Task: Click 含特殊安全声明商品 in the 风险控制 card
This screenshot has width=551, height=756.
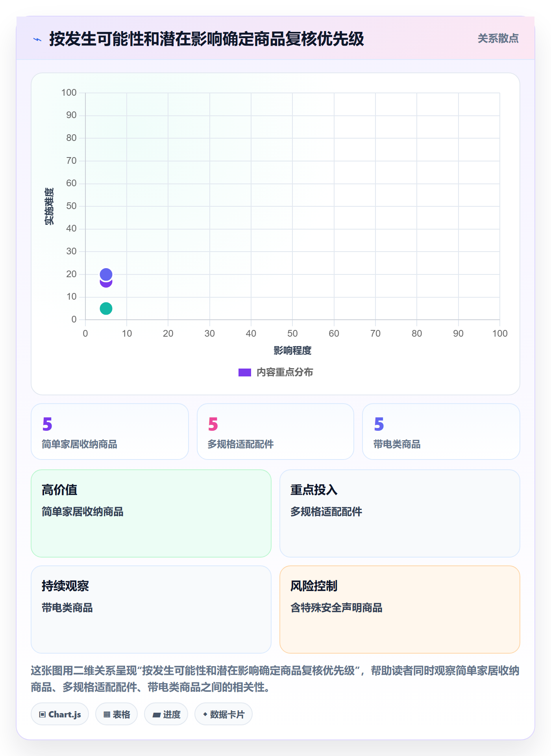Action: (337, 608)
